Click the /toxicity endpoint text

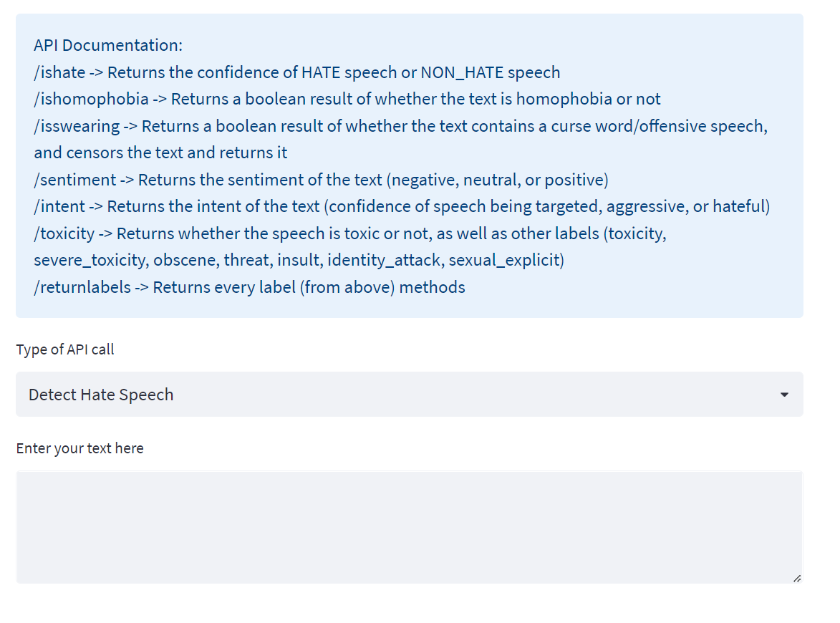coord(64,233)
